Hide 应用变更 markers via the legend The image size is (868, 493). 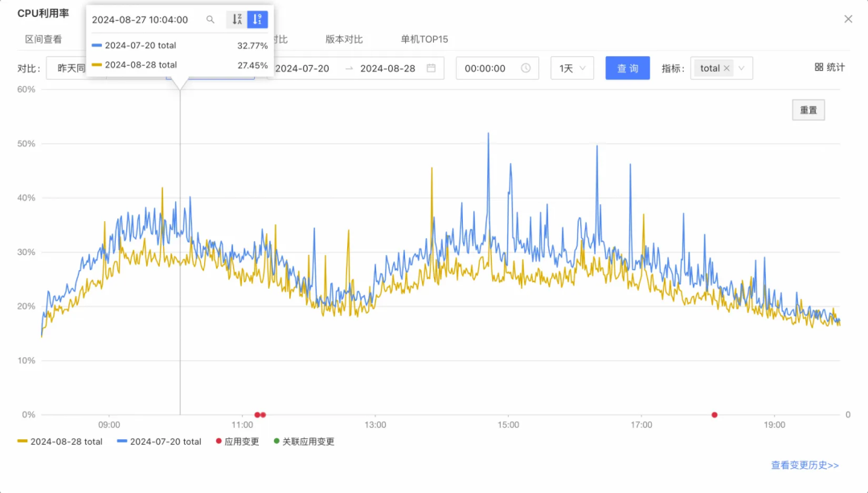pyautogui.click(x=237, y=442)
